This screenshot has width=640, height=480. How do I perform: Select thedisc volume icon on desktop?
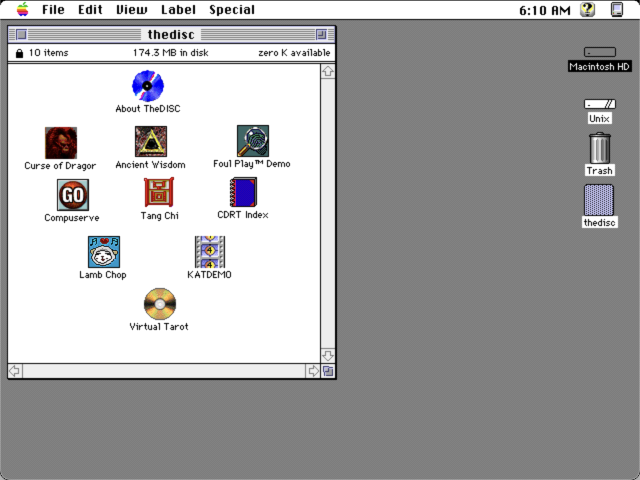599,200
